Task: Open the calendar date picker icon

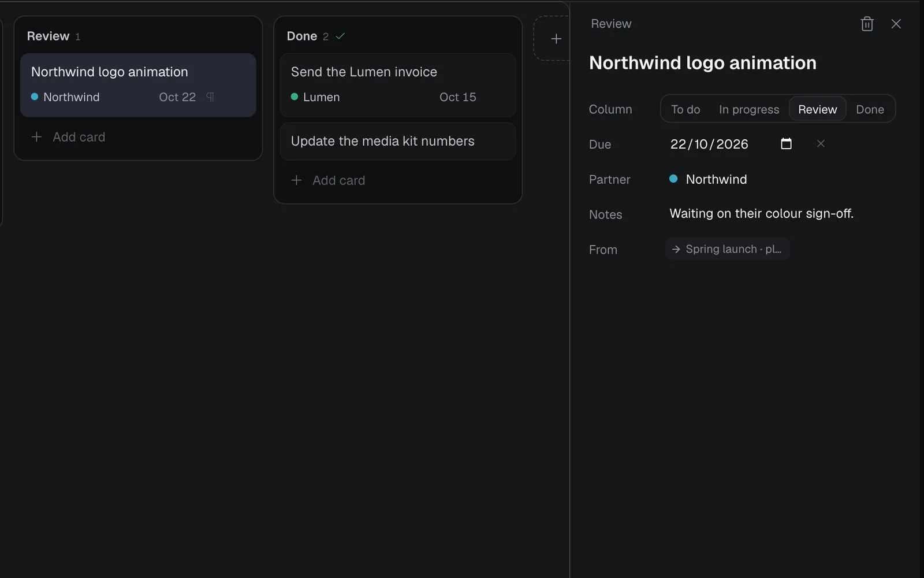Action: click(x=786, y=144)
